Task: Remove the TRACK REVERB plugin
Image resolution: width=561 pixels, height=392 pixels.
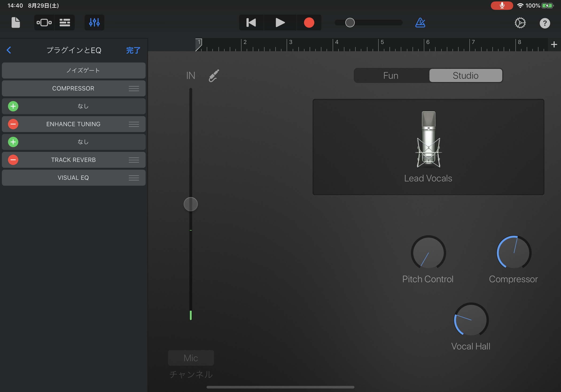Action: [x=13, y=160]
